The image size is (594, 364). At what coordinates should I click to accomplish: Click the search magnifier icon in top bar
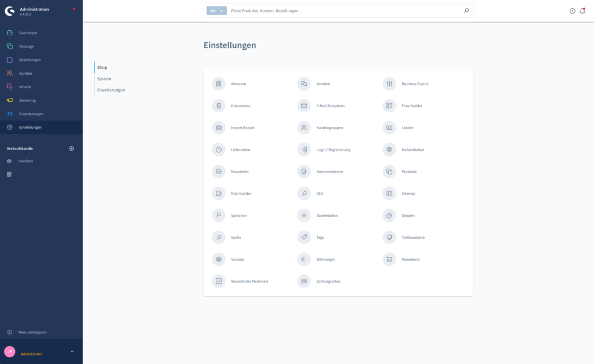coord(466,10)
